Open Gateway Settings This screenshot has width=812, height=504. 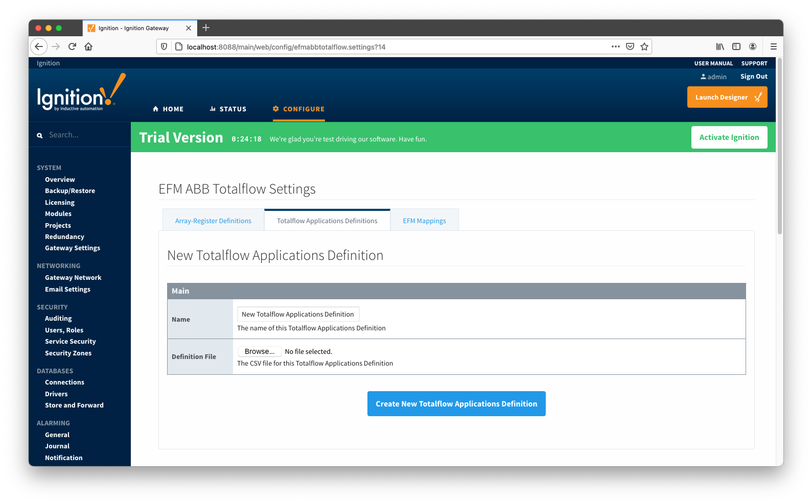pos(73,248)
